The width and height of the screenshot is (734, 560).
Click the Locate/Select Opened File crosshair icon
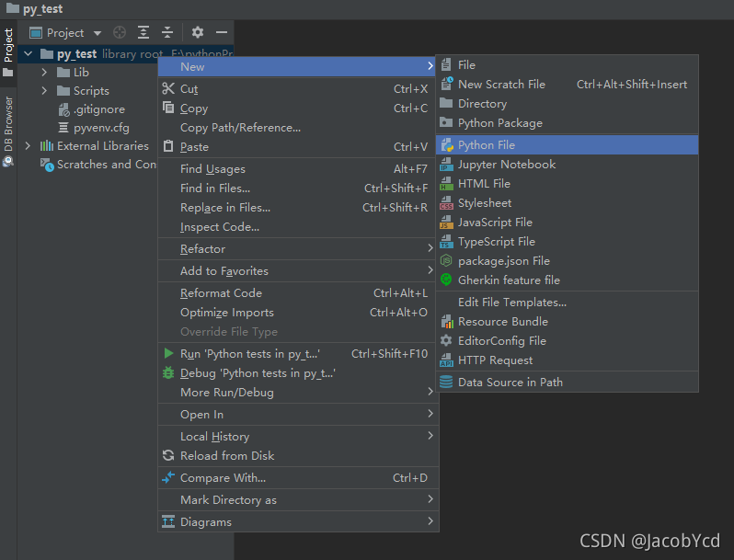pyautogui.click(x=120, y=32)
